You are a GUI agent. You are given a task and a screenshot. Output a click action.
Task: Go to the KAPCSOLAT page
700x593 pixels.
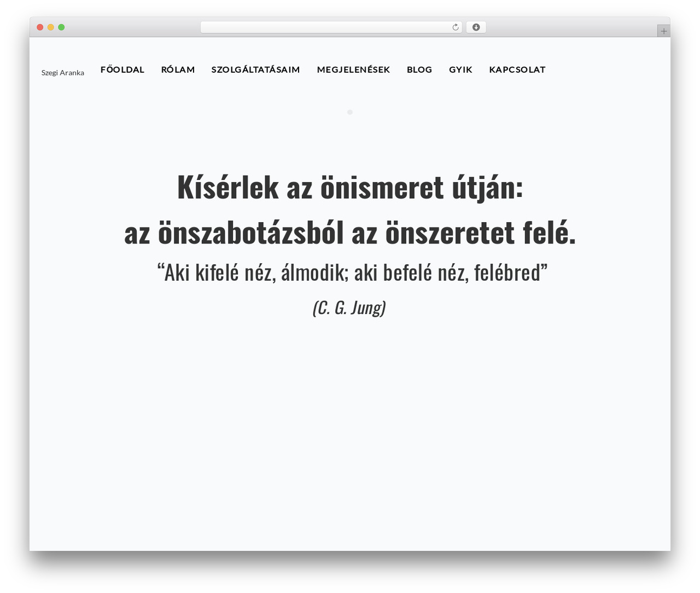click(x=517, y=69)
